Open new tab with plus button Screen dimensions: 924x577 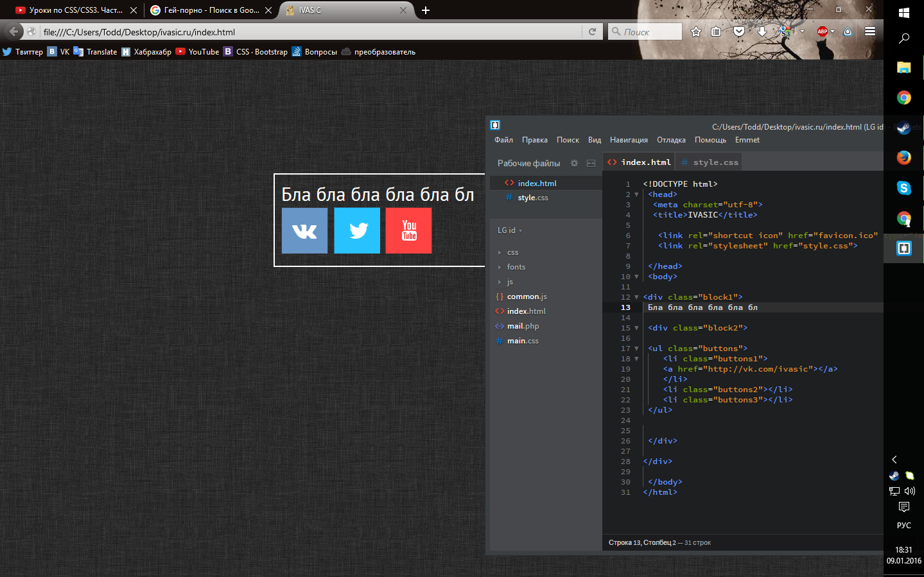(426, 10)
